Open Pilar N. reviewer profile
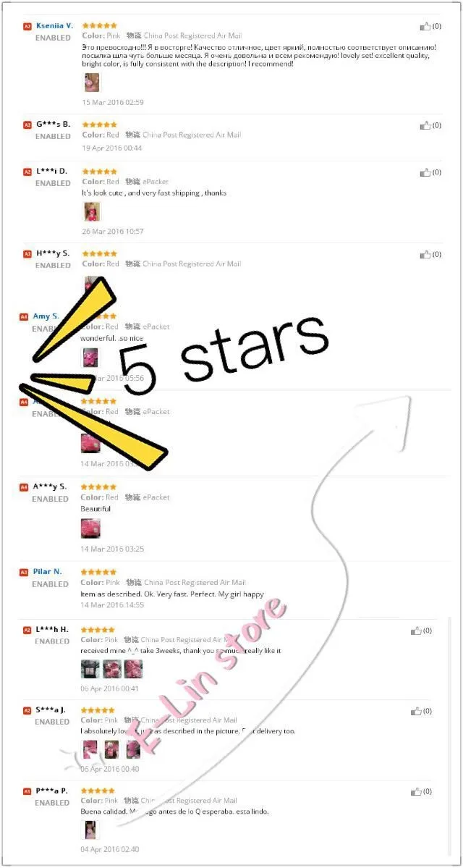463x868 pixels. click(x=48, y=571)
